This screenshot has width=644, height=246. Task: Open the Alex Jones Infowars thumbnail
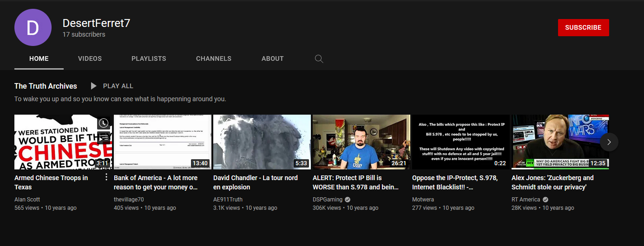(x=560, y=142)
